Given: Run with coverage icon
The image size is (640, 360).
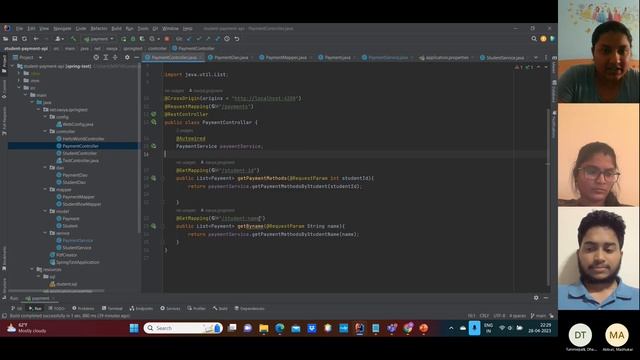Looking at the screenshot, I should tap(142, 39).
